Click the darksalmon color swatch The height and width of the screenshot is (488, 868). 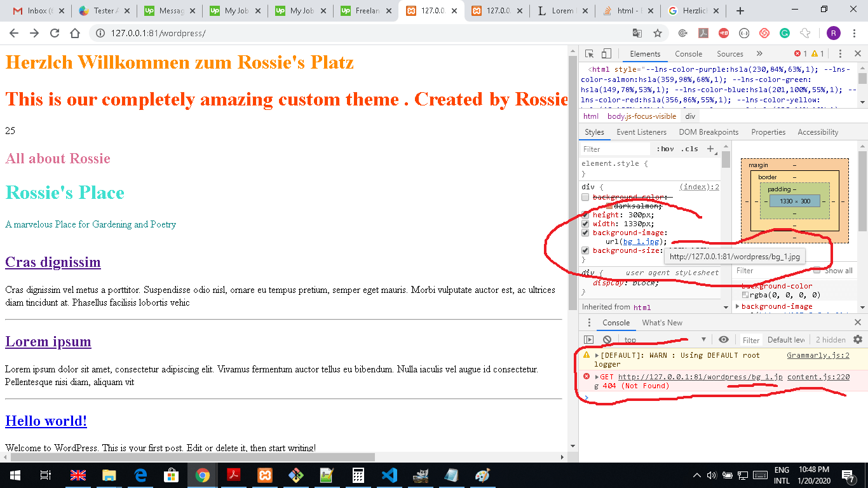coord(609,206)
